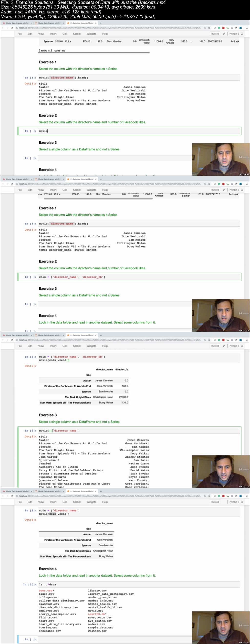Click 'Christopher Nolan' in In [5] output table
Image resolution: width=250 pixels, height=644 pixels.
point(103,397)
